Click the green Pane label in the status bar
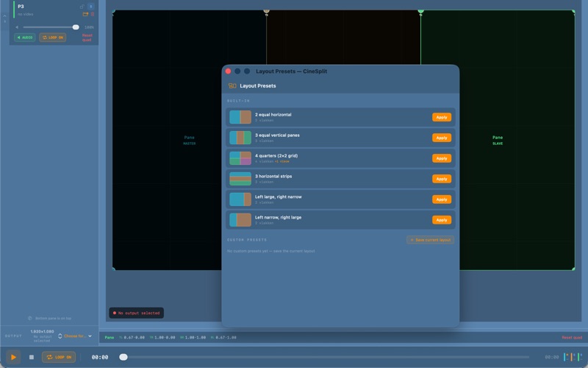Screen dimensions: 588x368 coord(109,338)
